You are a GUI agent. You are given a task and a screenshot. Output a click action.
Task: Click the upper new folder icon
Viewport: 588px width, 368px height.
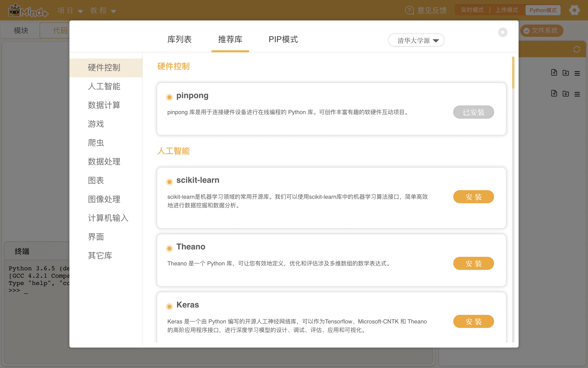(566, 73)
